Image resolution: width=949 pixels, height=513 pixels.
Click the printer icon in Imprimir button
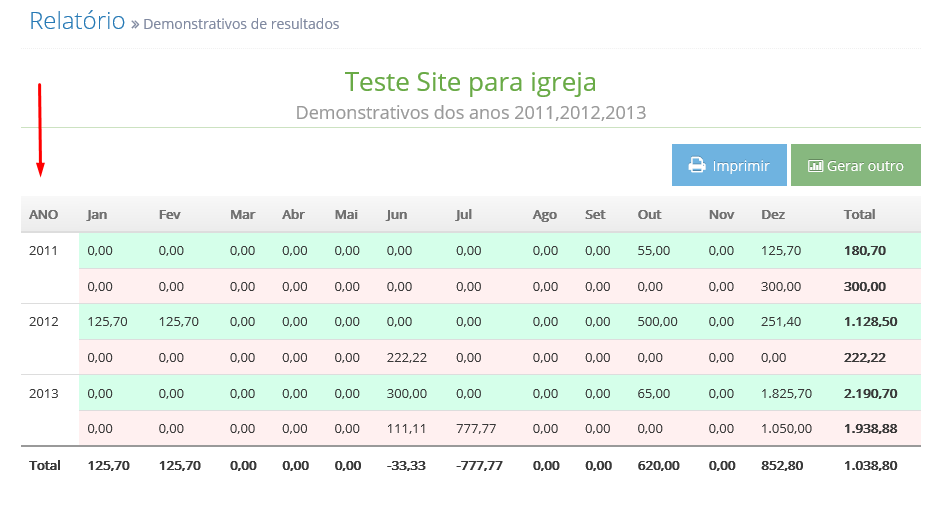697,165
